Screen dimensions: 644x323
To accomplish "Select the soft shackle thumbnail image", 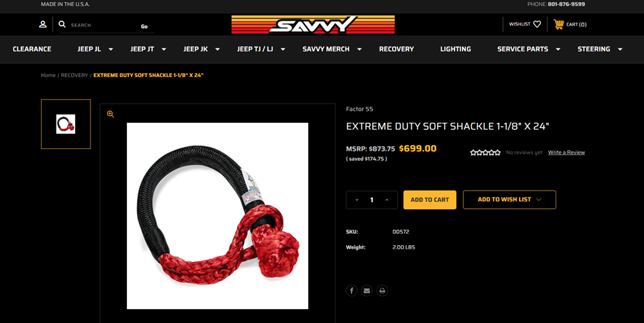I will click(x=66, y=124).
